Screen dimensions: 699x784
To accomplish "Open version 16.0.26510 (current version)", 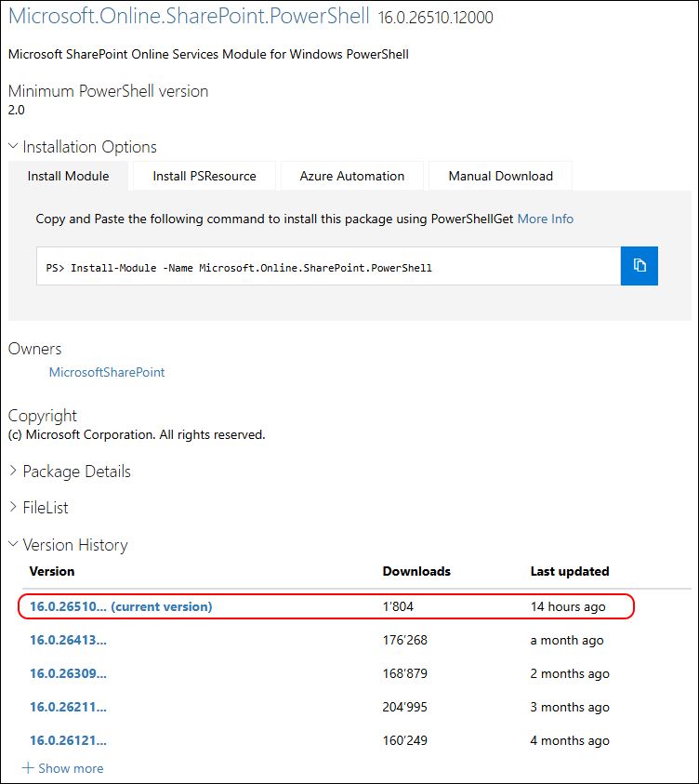I will [x=121, y=606].
